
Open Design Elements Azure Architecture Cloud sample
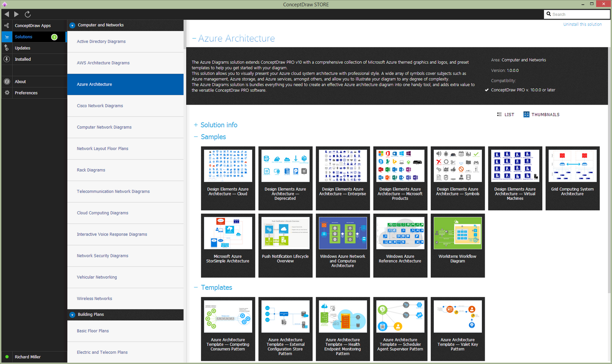228,178
